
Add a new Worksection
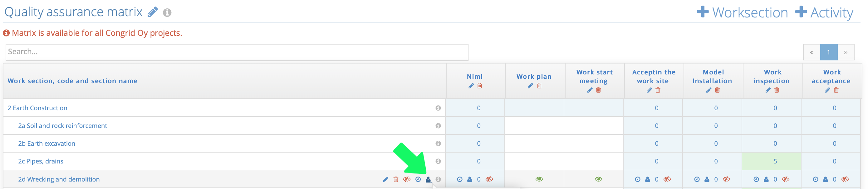[x=742, y=12]
